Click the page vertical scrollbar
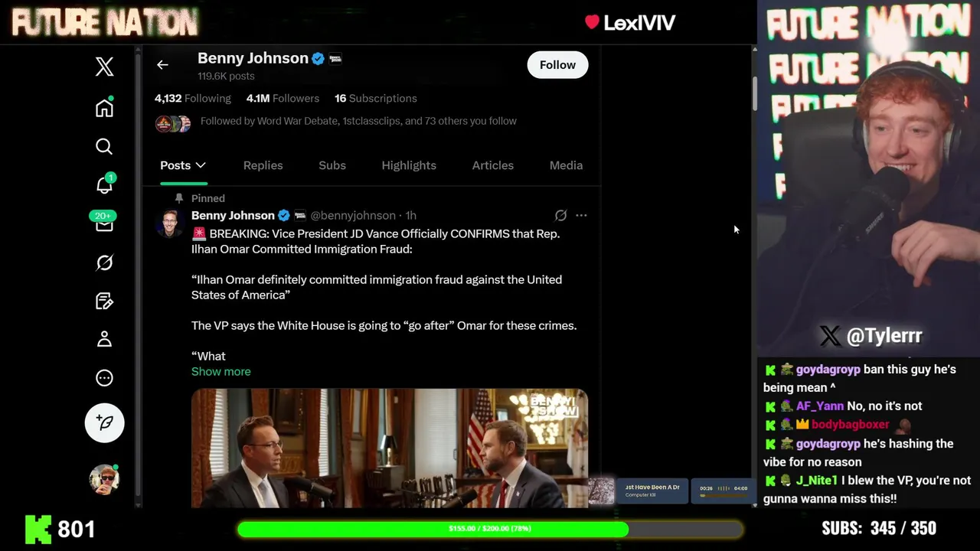Screen dimensions: 980x551 tap(754, 93)
